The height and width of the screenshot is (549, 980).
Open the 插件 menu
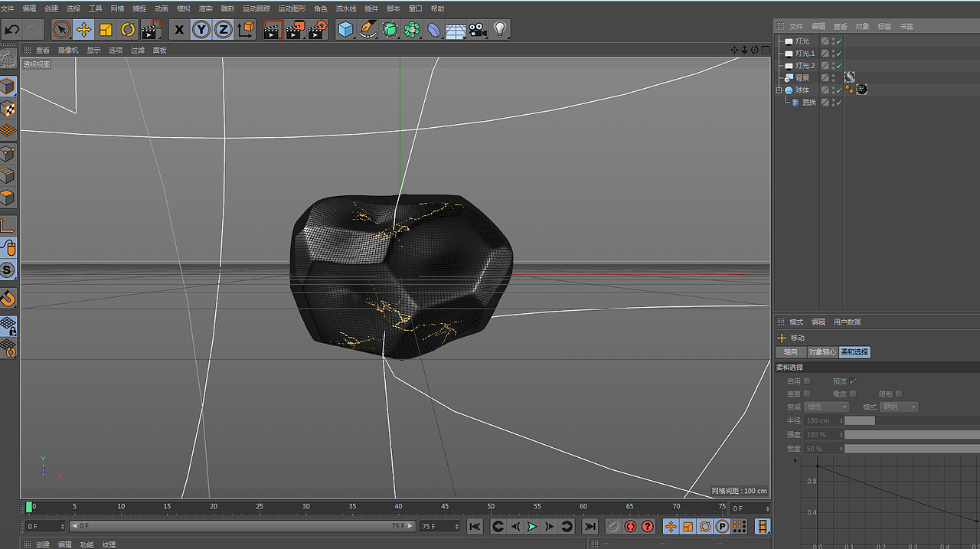pyautogui.click(x=371, y=8)
